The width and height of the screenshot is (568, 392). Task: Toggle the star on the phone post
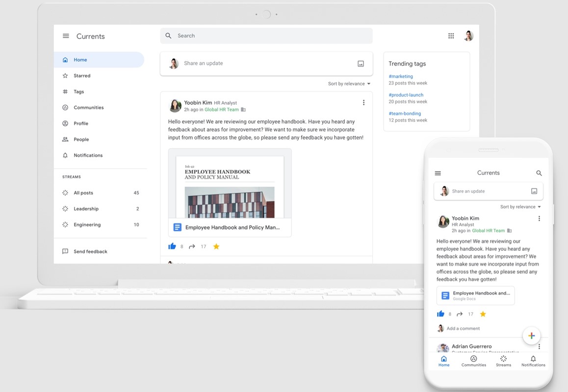click(483, 314)
